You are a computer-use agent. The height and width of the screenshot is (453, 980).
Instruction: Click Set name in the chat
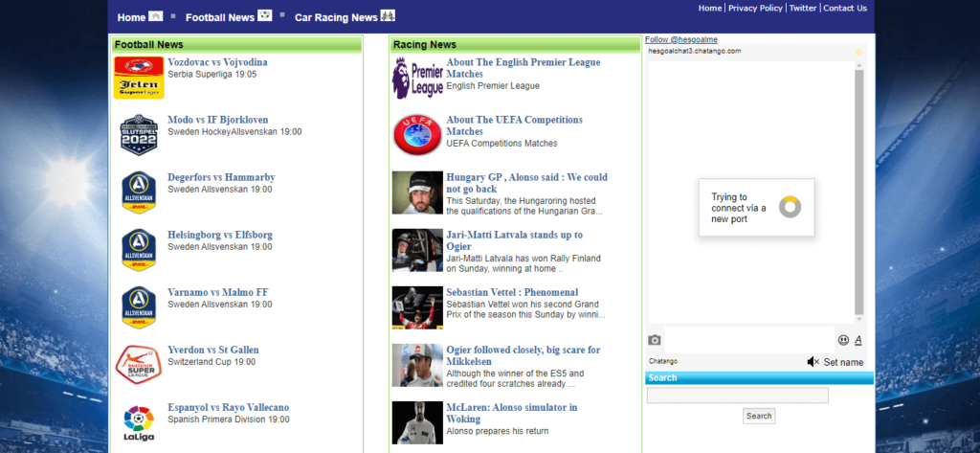click(843, 362)
